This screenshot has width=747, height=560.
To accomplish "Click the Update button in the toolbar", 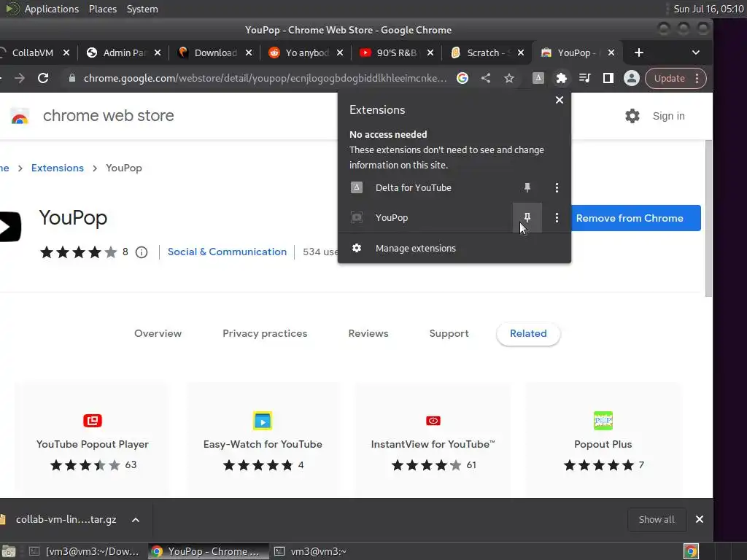I will (x=669, y=78).
